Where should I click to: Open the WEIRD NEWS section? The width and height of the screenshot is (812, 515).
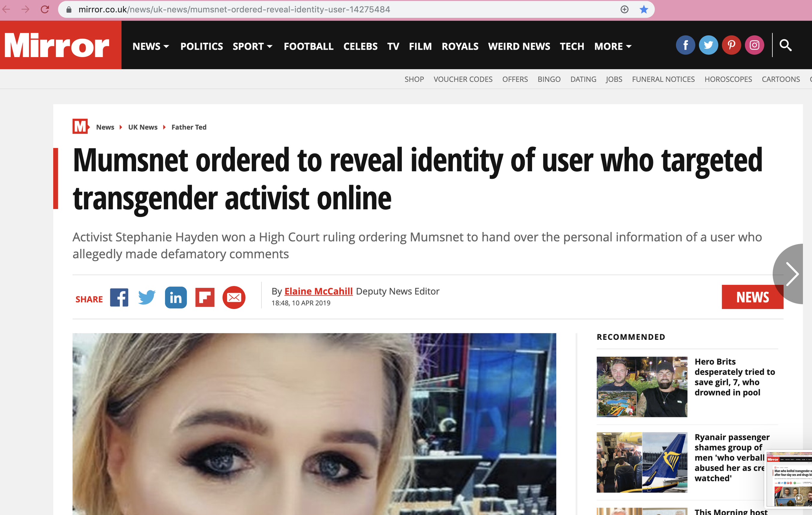click(x=519, y=46)
